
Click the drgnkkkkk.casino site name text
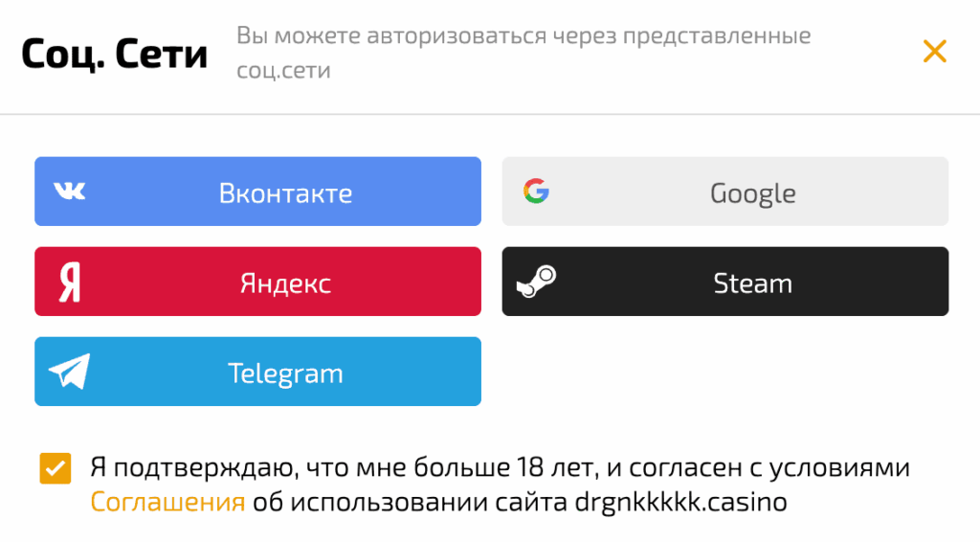pyautogui.click(x=679, y=502)
